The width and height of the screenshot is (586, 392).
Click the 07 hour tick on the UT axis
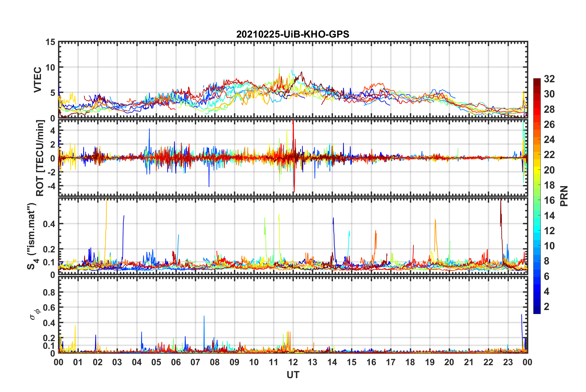click(195, 362)
